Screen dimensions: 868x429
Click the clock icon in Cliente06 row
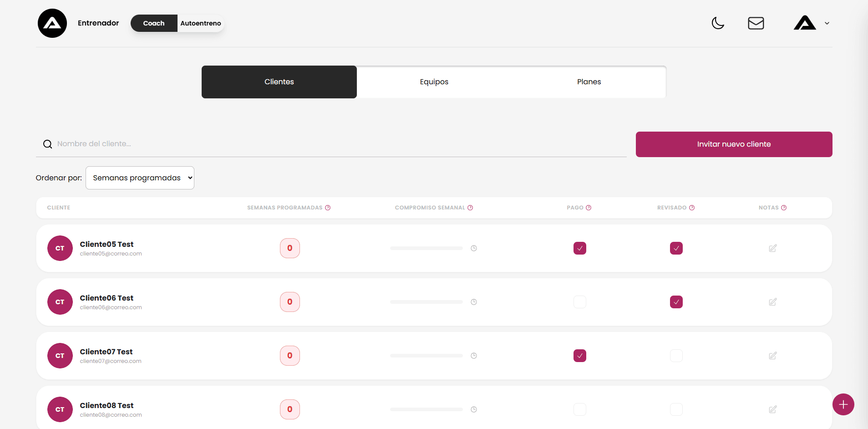coord(473,302)
